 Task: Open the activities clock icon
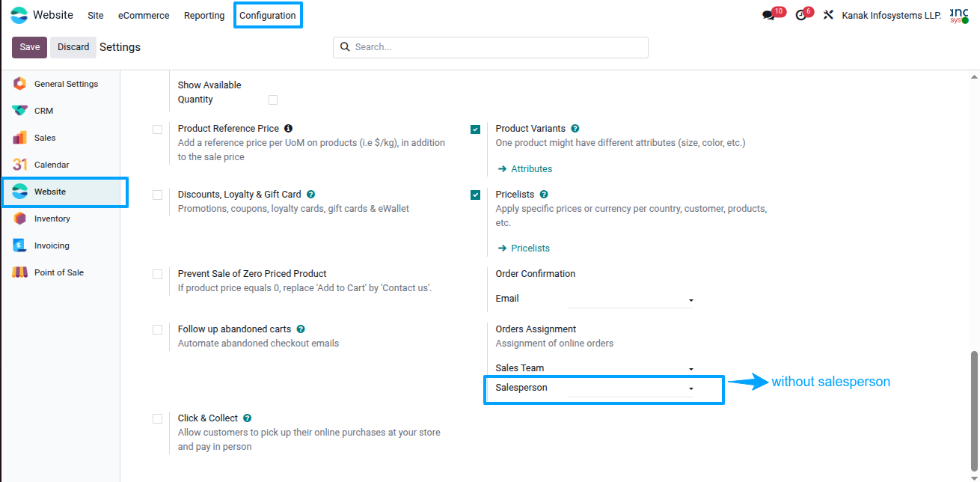801,15
